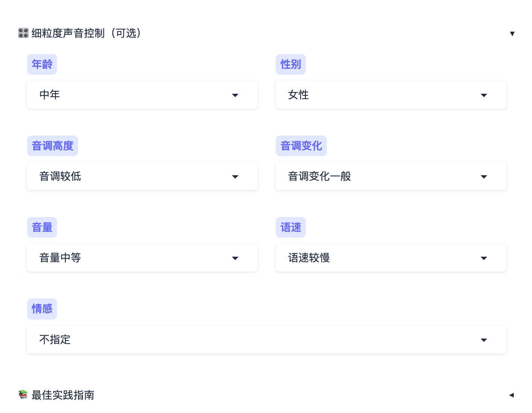Click the caret arrow in 中年 field
The image size is (532, 413).
(x=235, y=95)
